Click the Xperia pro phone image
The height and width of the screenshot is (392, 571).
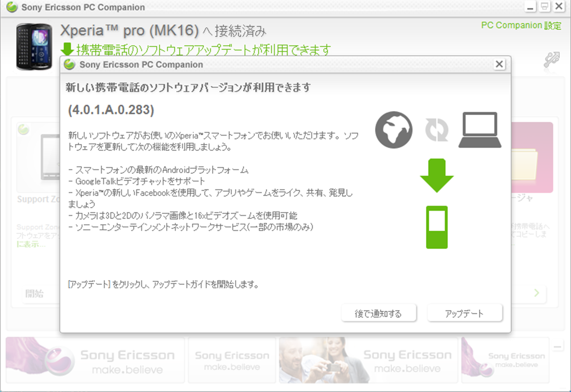(34, 46)
